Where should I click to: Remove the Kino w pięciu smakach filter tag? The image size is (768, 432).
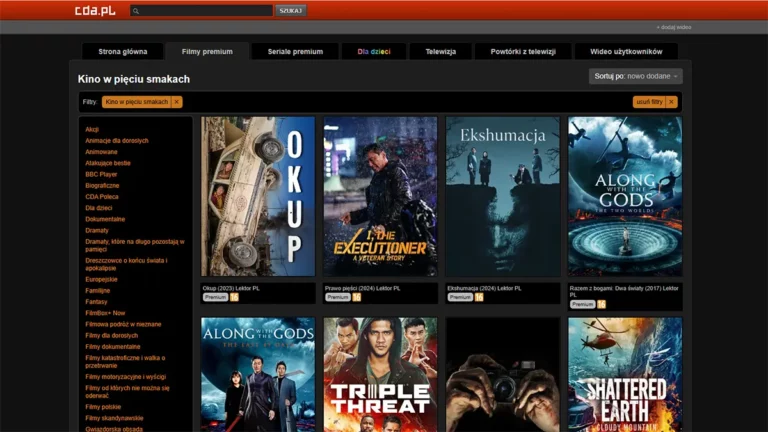[x=176, y=102]
